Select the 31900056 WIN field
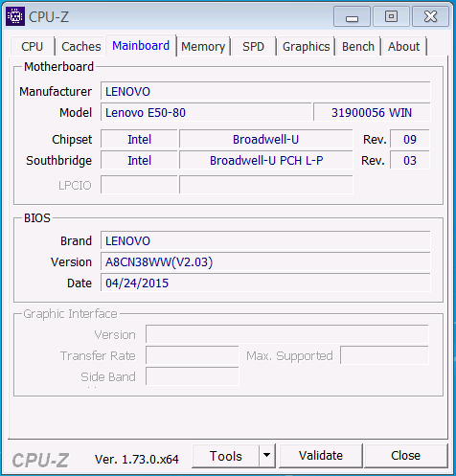 [x=372, y=112]
